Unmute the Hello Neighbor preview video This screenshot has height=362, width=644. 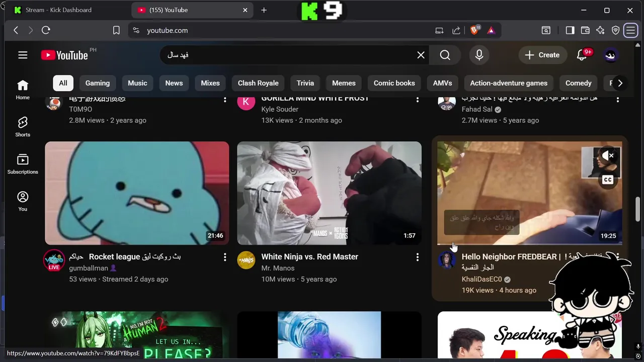608,156
